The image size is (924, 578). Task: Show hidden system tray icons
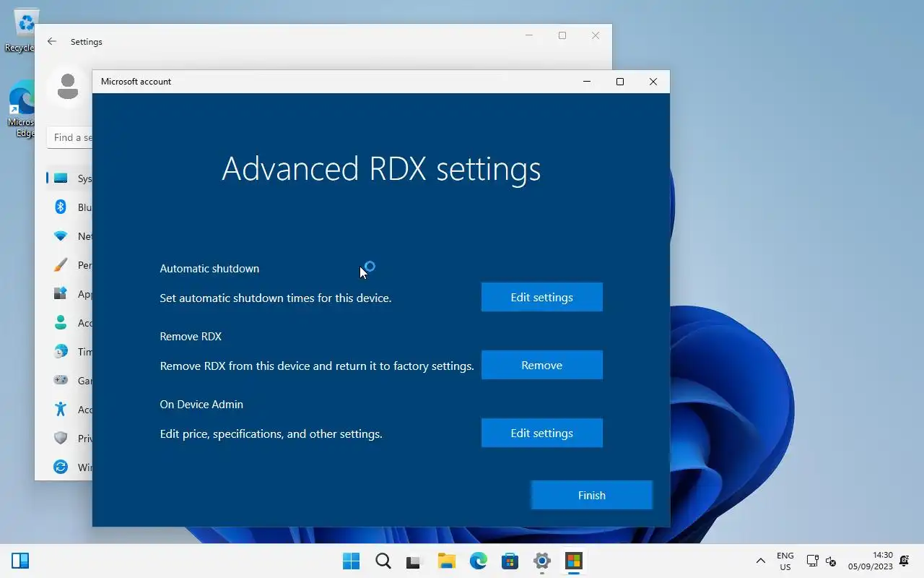760,561
